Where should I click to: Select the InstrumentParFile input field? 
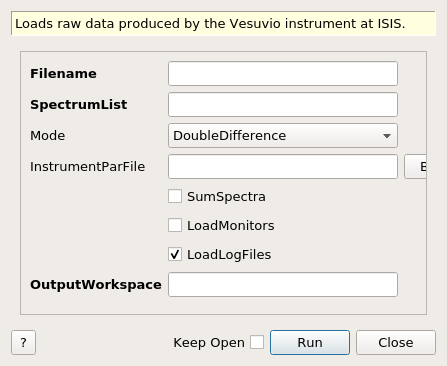pyautogui.click(x=283, y=166)
